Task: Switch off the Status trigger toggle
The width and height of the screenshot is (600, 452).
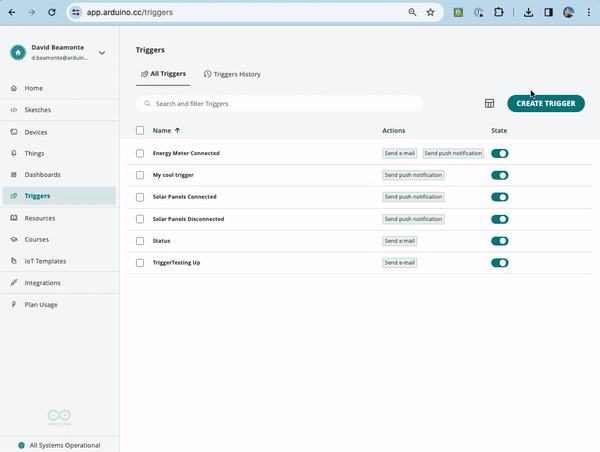Action: click(x=500, y=241)
